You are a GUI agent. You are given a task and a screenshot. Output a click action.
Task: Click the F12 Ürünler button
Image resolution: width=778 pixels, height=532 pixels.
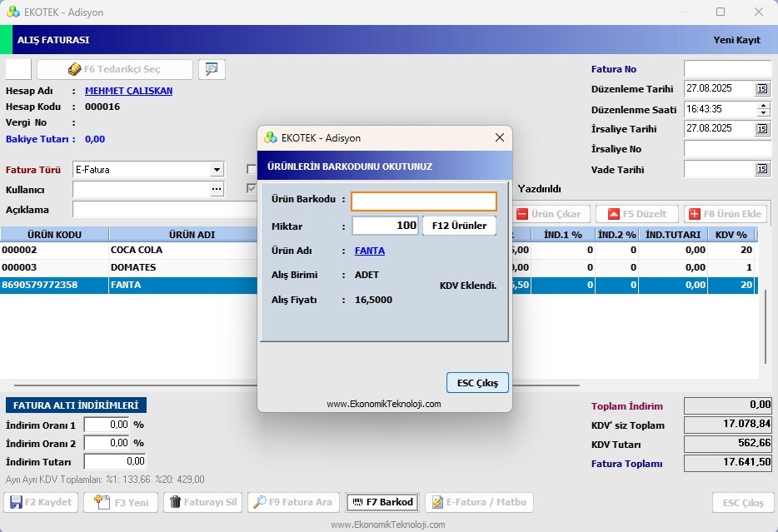click(x=459, y=226)
